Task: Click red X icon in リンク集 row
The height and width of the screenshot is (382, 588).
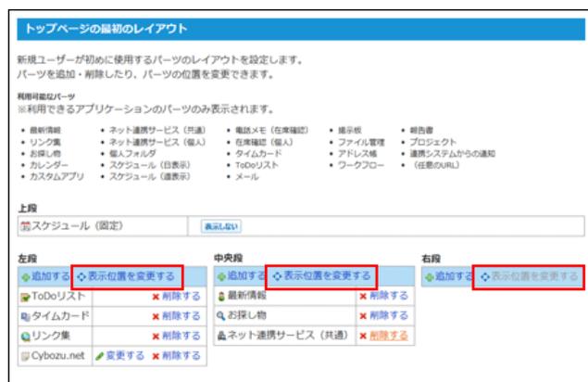Action: tap(156, 337)
